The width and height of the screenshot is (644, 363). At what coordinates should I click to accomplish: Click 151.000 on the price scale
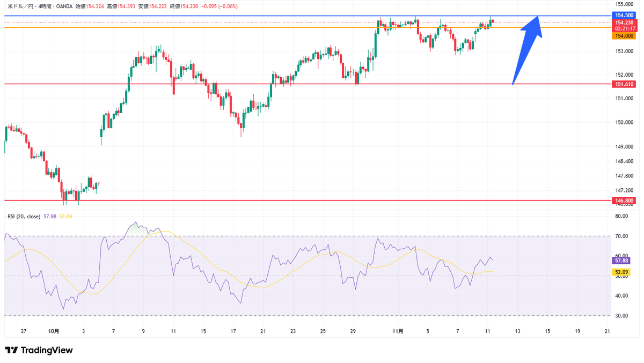coord(624,99)
